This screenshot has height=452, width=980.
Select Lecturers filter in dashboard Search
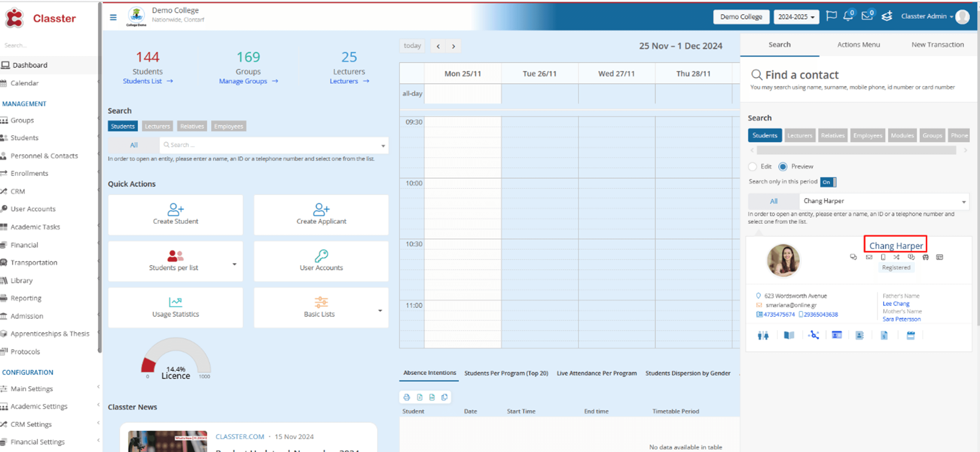click(x=157, y=126)
